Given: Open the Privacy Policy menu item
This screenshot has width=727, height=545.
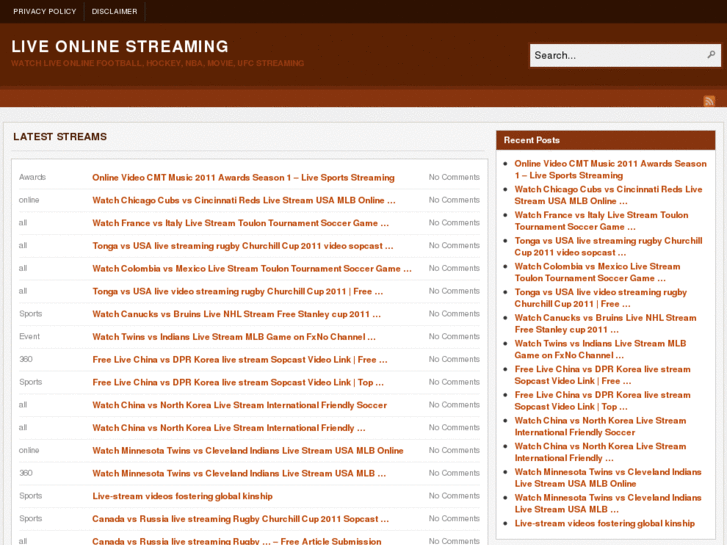Looking at the screenshot, I should 45,11.
